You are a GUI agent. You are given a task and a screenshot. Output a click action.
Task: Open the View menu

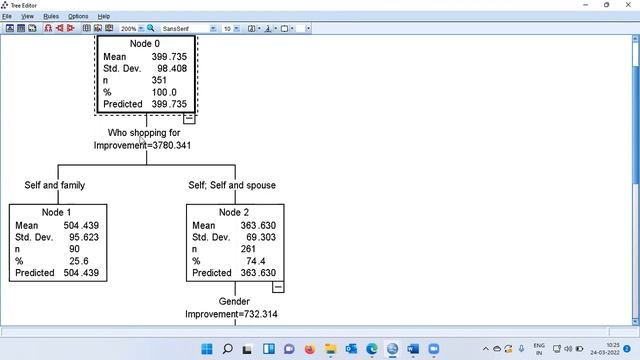27,16
